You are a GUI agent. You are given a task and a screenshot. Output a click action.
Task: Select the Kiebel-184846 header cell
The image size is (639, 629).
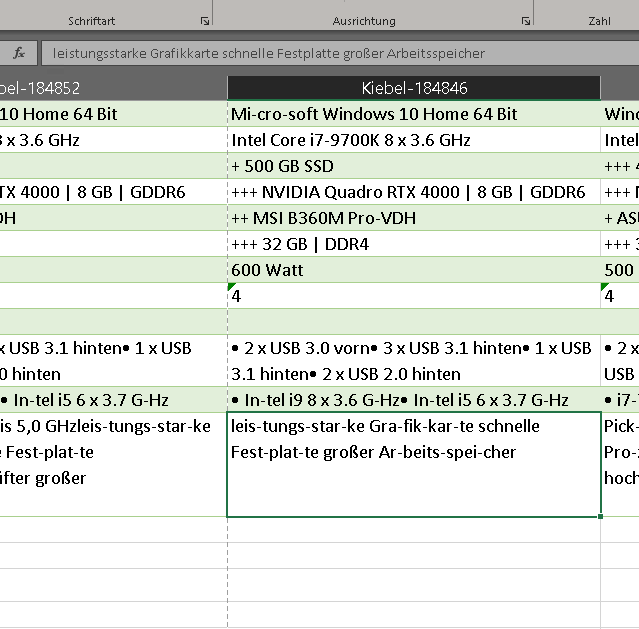point(414,88)
